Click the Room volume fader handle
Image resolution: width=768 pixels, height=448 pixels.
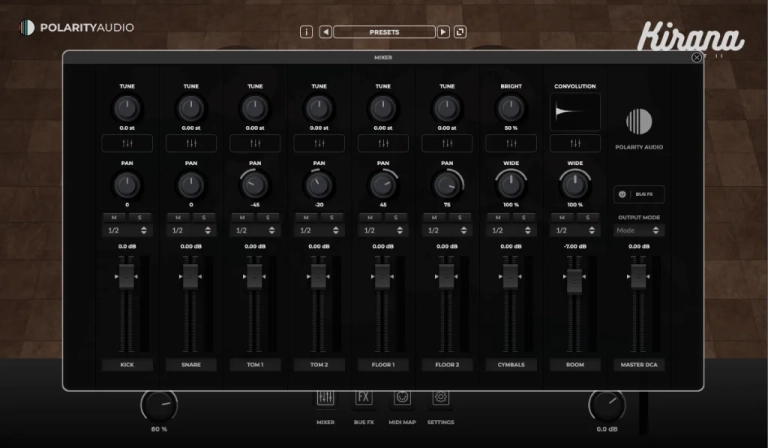point(575,282)
